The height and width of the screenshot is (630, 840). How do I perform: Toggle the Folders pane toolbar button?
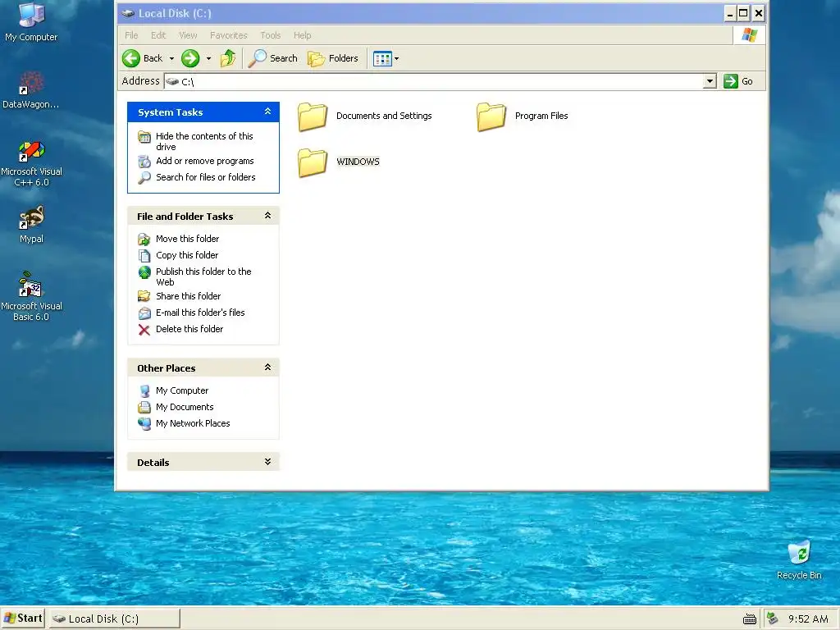[333, 58]
